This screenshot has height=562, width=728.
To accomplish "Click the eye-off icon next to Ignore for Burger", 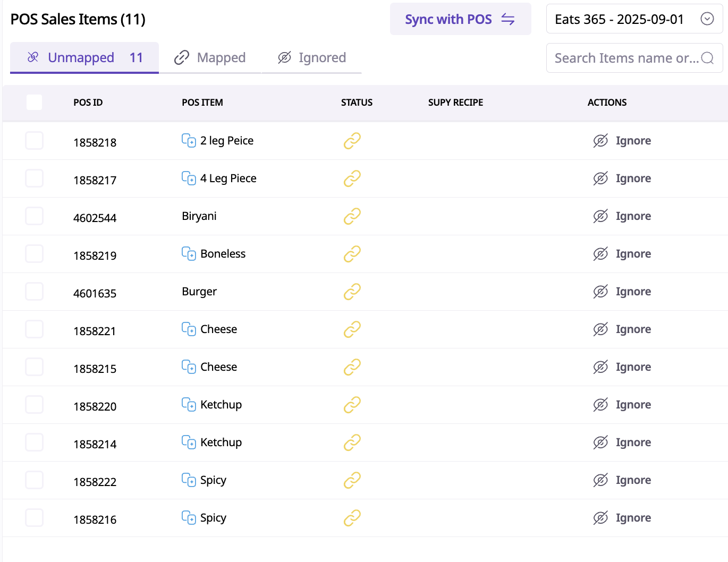I will 600,291.
